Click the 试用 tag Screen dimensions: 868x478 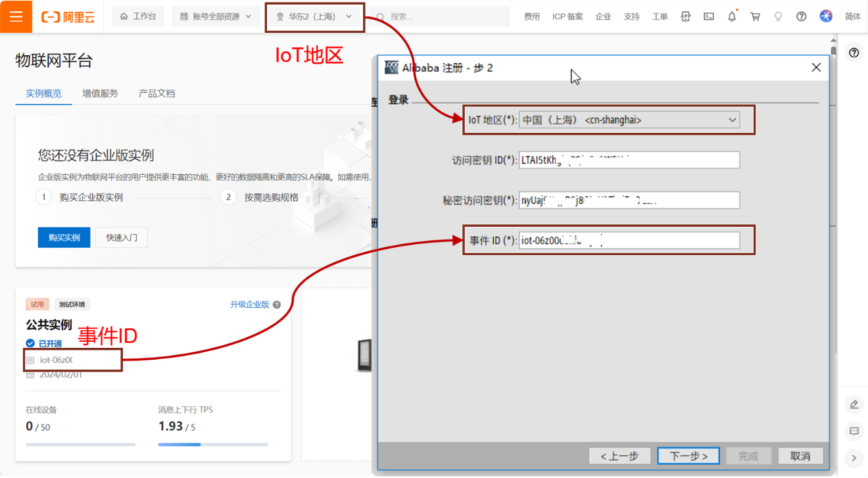[37, 304]
